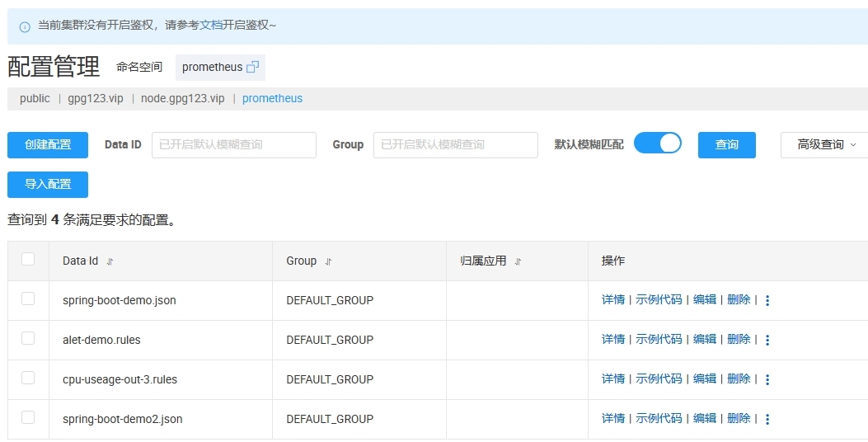Click the Data ID search input field

pyautogui.click(x=233, y=145)
